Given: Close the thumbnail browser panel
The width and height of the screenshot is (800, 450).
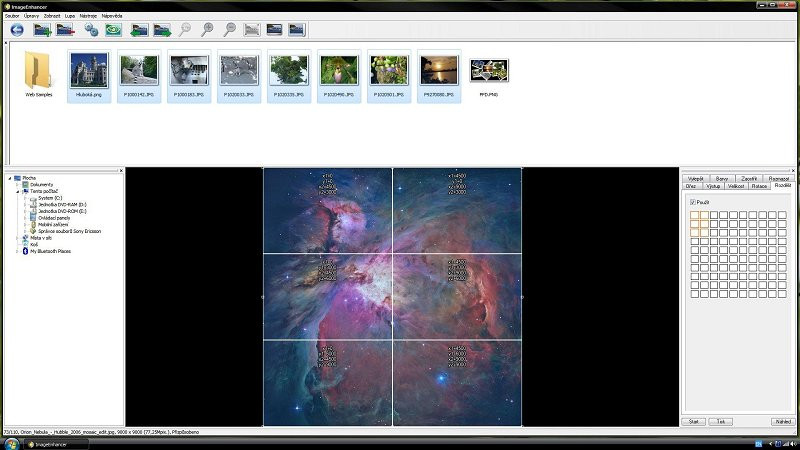Looking at the screenshot, I should [x=6, y=43].
